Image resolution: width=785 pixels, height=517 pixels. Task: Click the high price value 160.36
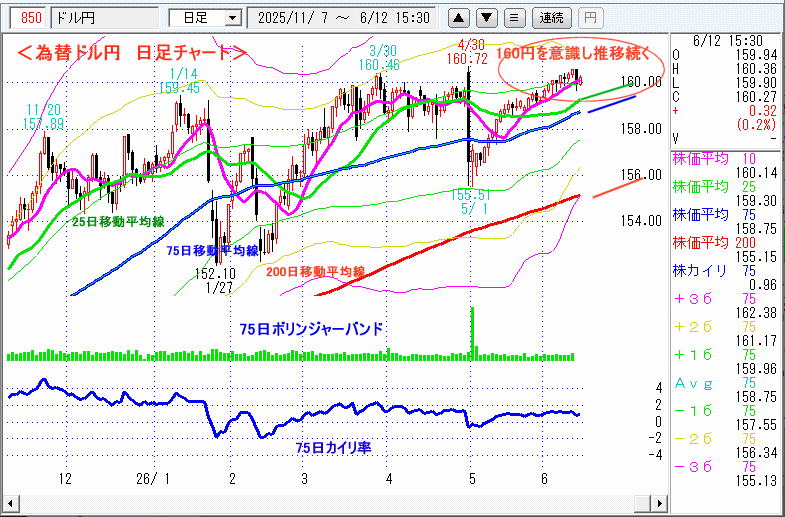(x=756, y=69)
